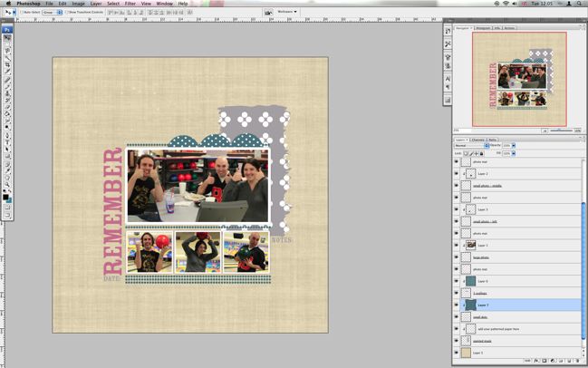Click Navigator zoom out button
The height and width of the screenshot is (368, 588).
[x=545, y=131]
